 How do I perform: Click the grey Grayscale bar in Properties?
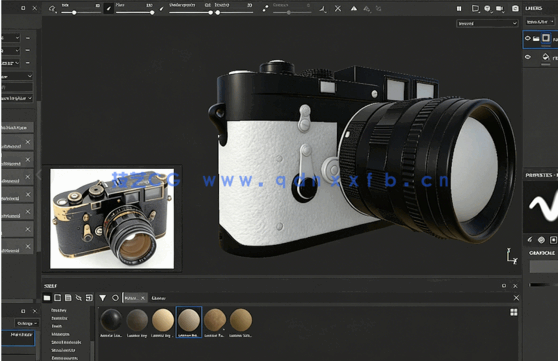pos(544,266)
